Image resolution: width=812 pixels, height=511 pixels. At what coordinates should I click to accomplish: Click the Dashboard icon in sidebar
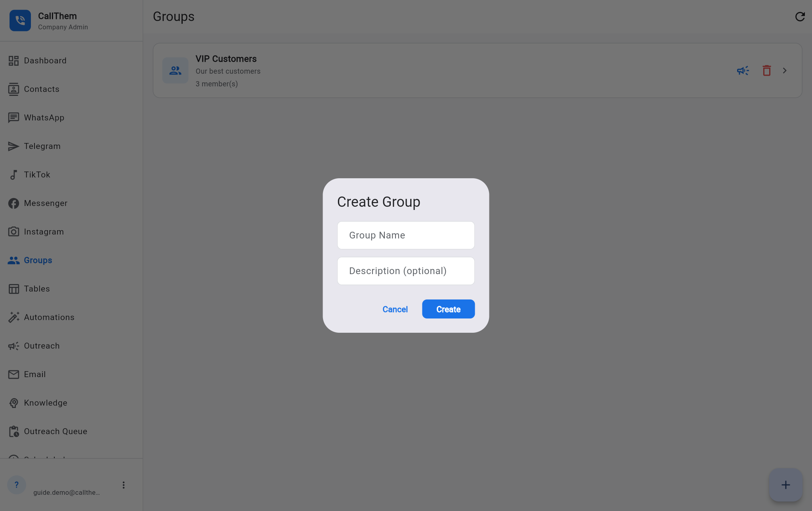pos(13,61)
